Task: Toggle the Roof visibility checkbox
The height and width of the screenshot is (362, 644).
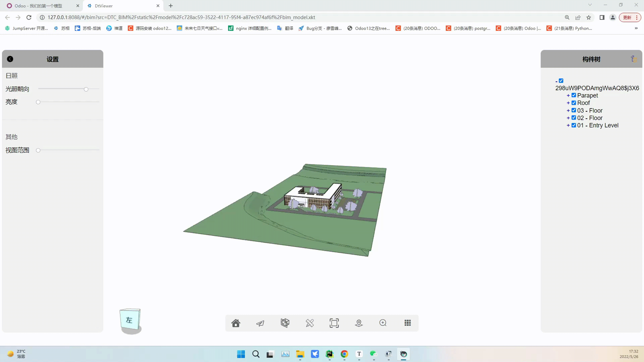Action: (574, 103)
